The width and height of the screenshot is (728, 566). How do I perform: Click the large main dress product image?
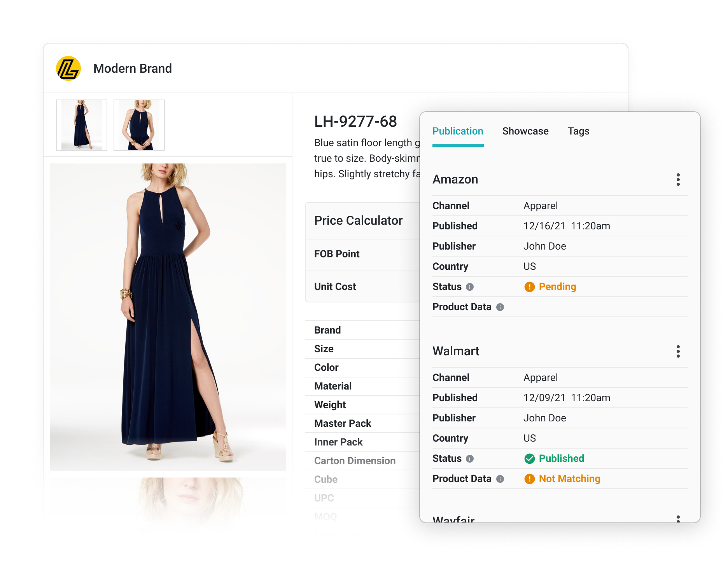pos(168,317)
